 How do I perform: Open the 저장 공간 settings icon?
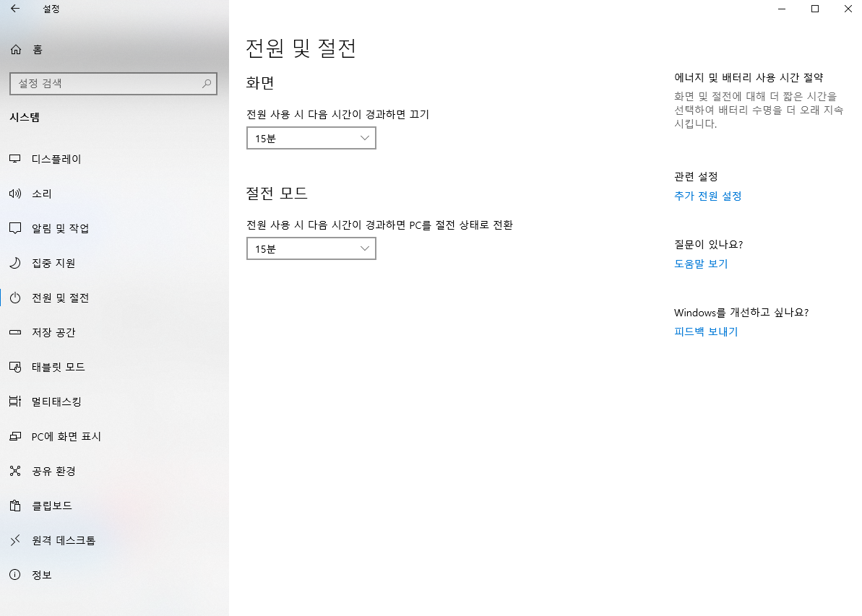click(15, 332)
